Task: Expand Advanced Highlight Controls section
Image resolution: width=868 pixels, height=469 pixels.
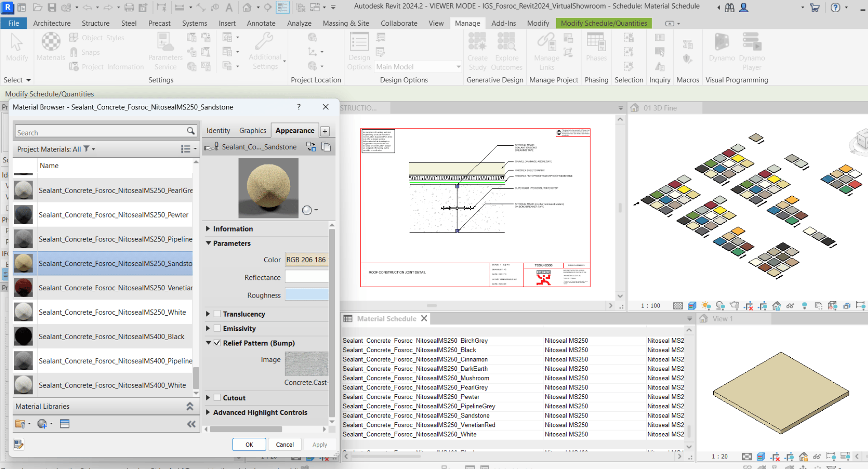Action: coord(208,412)
